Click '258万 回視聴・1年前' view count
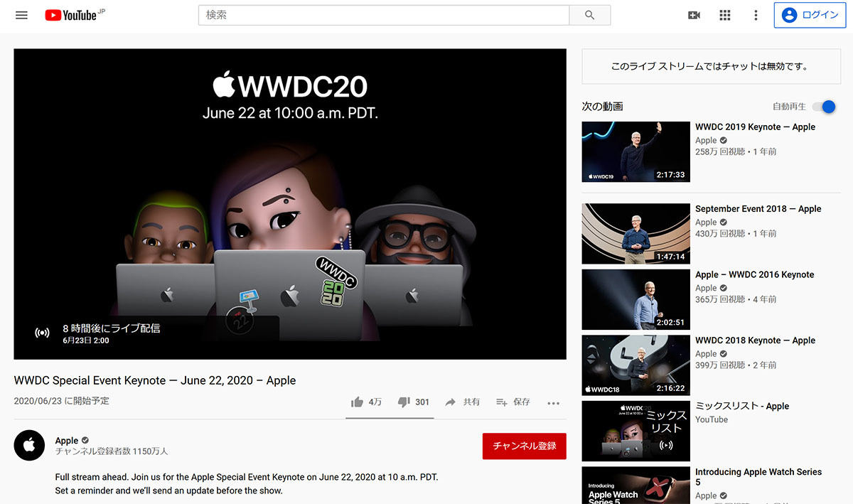Screen dimensions: 853x504 736,151
